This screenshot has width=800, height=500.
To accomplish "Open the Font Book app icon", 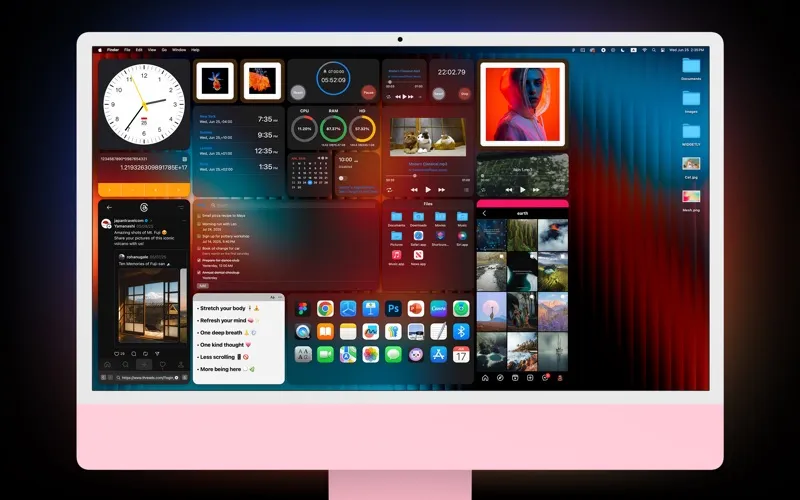I will [x=303, y=354].
